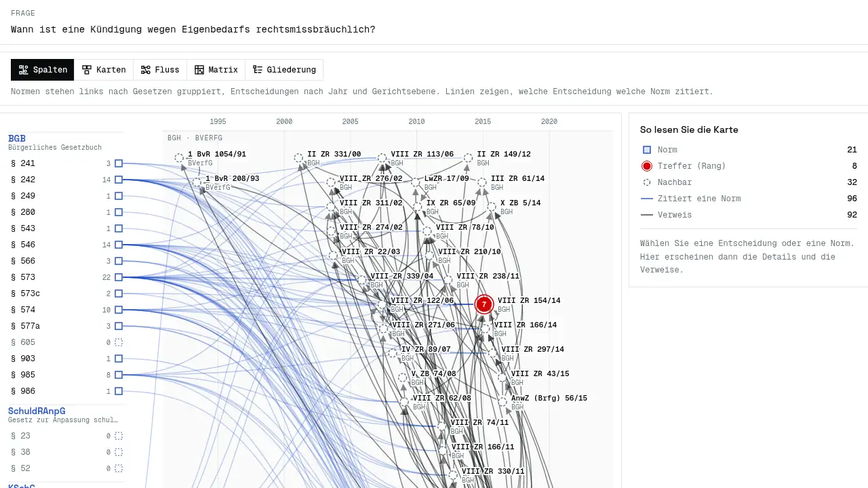Click the Treffer (Rang) legend red swatch
Viewport: 868px width, 488px height.
click(x=647, y=166)
